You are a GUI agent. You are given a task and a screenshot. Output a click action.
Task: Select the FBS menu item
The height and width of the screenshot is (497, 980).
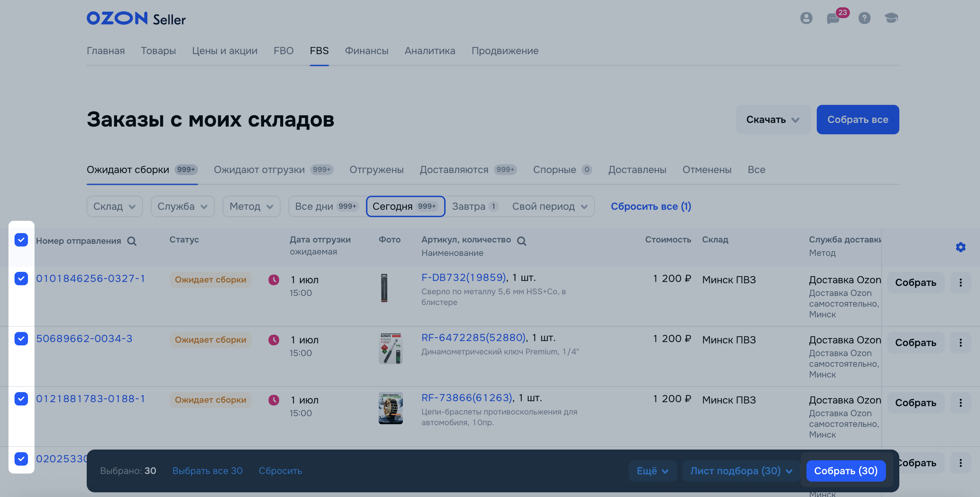pyautogui.click(x=319, y=51)
